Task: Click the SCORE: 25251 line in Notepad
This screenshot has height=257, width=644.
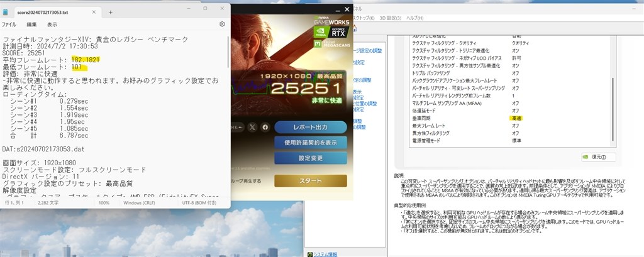Action: coord(23,53)
